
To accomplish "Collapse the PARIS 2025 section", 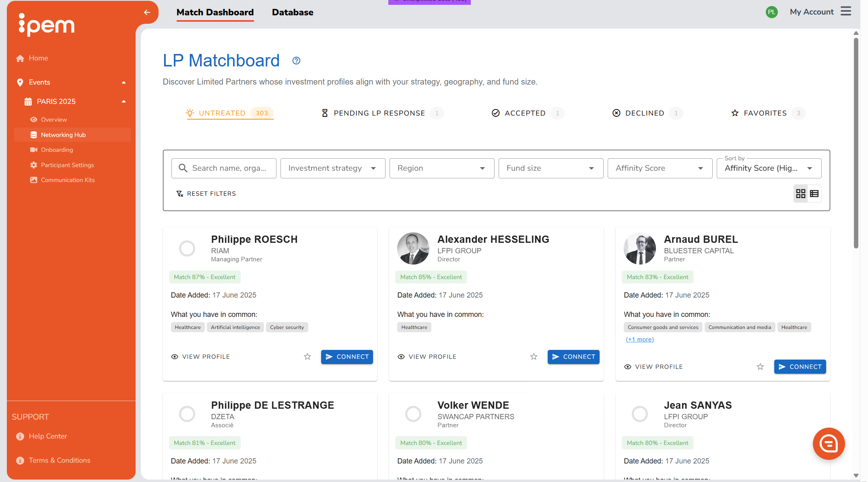I will tap(124, 101).
